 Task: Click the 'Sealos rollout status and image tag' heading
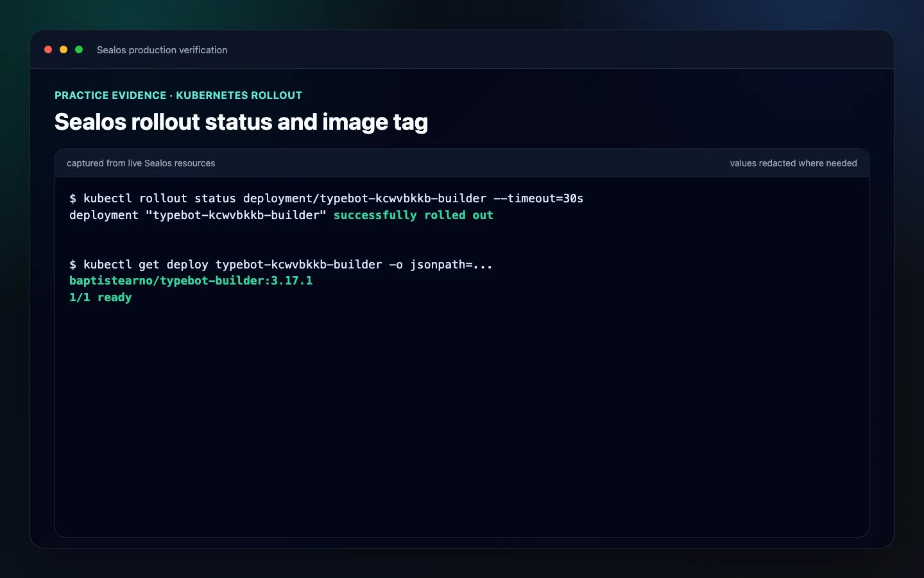coord(241,122)
